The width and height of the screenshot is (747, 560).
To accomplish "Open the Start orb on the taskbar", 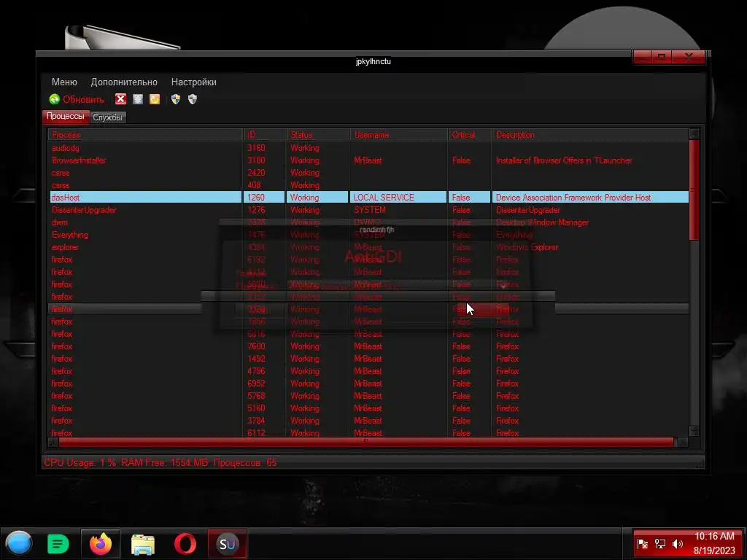I will point(19,543).
